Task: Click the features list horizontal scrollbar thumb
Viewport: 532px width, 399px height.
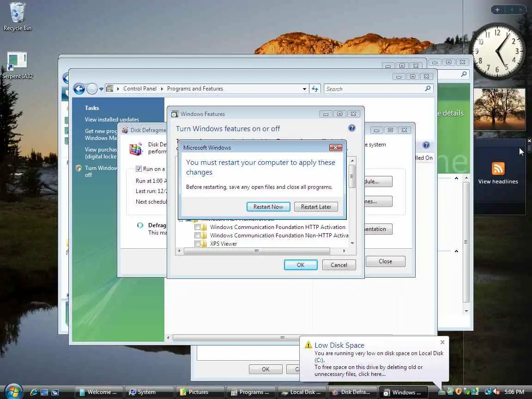Action: click(x=257, y=251)
